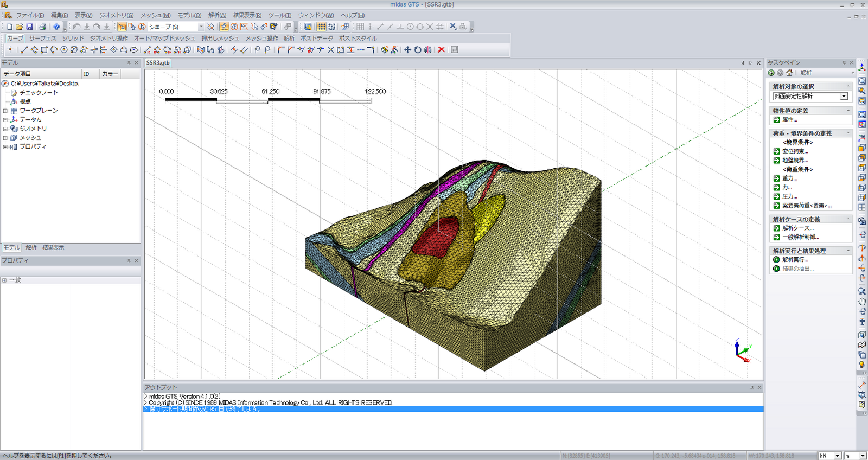Click the isometric view axes icon
The width and height of the screenshot is (868, 460).
click(x=862, y=68)
